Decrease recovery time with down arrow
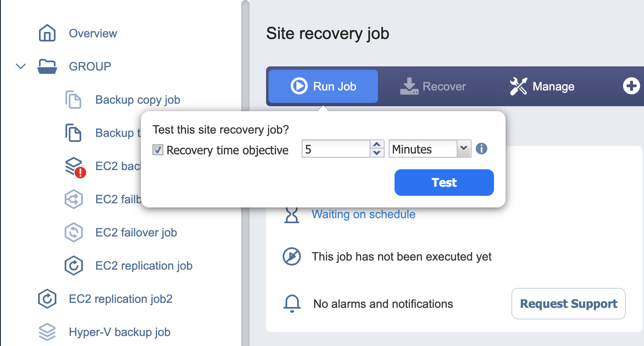This screenshot has width=644, height=346. tap(377, 153)
